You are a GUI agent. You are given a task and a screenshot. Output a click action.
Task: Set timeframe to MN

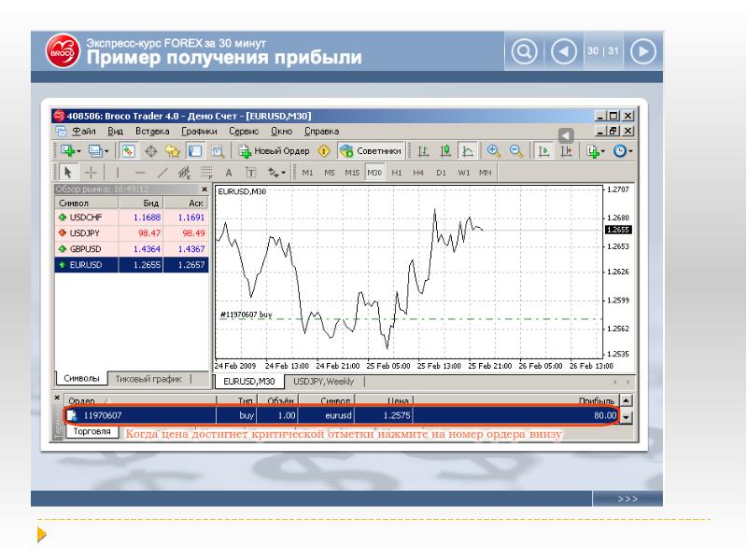(x=485, y=173)
